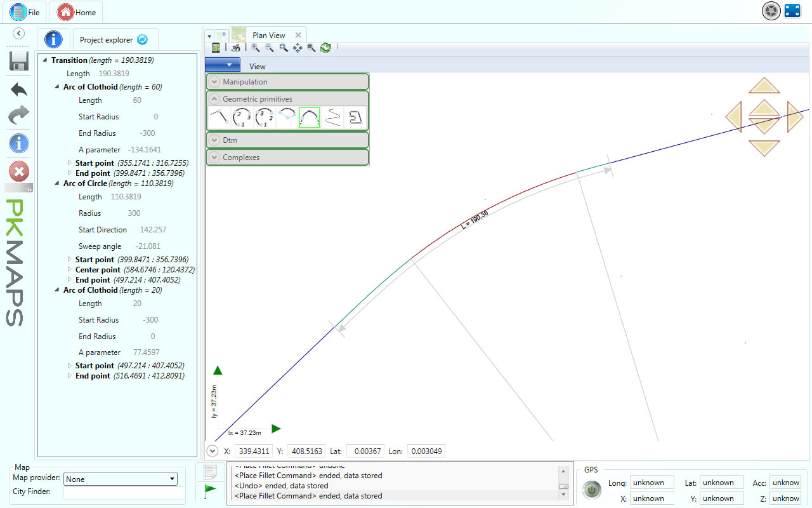Open the Map provider dropdown
Viewport: 812px width, 508px height.
point(121,479)
